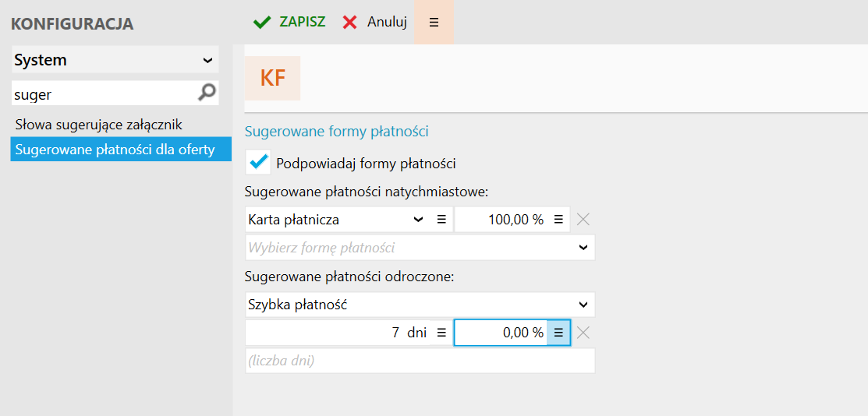Open menu icon beside 100,00 % field
Viewport: 868px width, 416px height.
click(x=558, y=220)
